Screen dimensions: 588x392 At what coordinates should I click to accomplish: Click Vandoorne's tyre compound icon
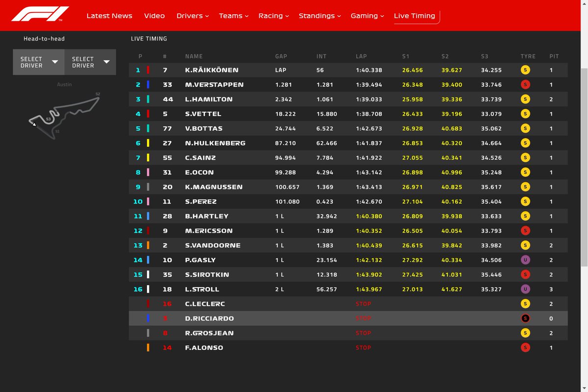point(525,245)
